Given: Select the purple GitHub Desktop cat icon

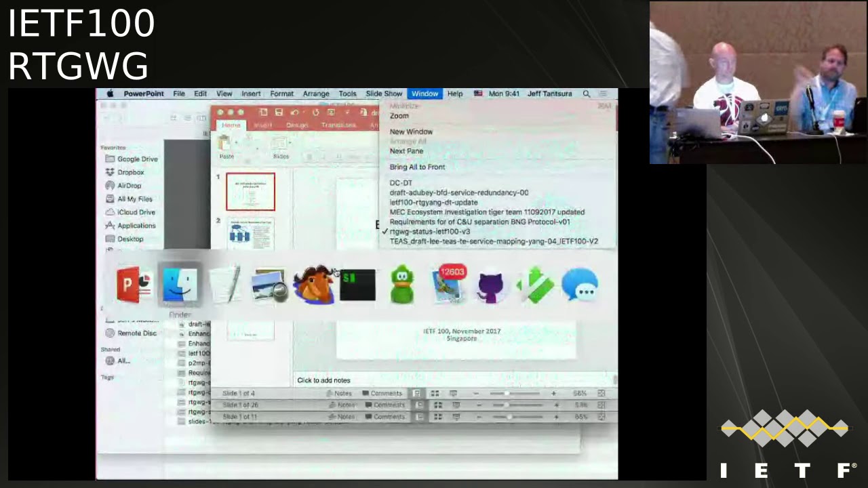Looking at the screenshot, I should pyautogui.click(x=491, y=286).
